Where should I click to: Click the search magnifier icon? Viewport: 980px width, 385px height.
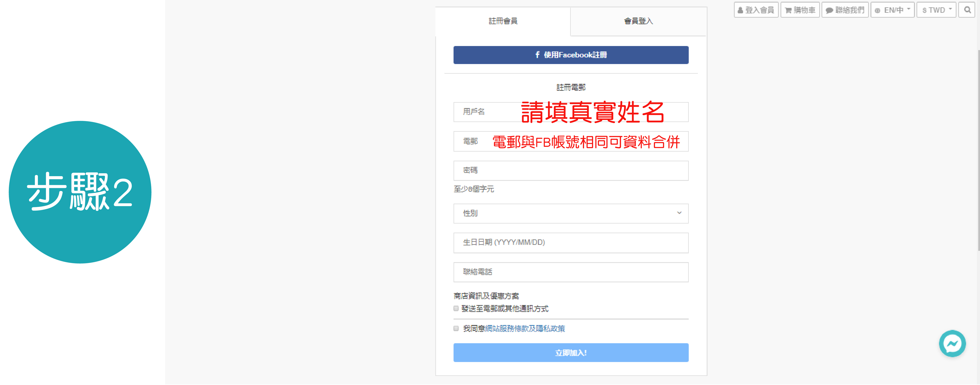[967, 10]
